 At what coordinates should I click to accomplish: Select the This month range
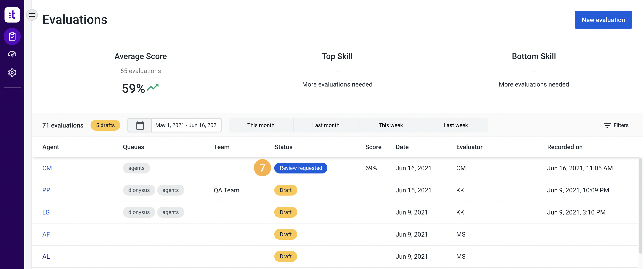click(261, 125)
